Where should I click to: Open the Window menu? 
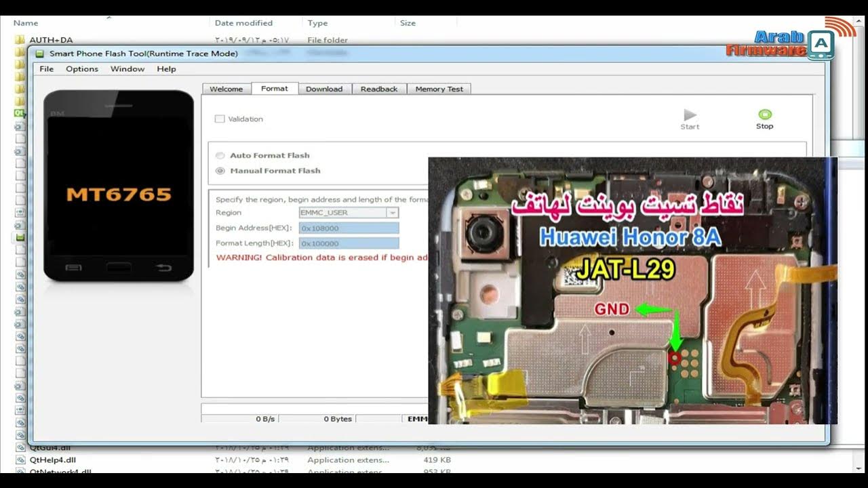127,69
